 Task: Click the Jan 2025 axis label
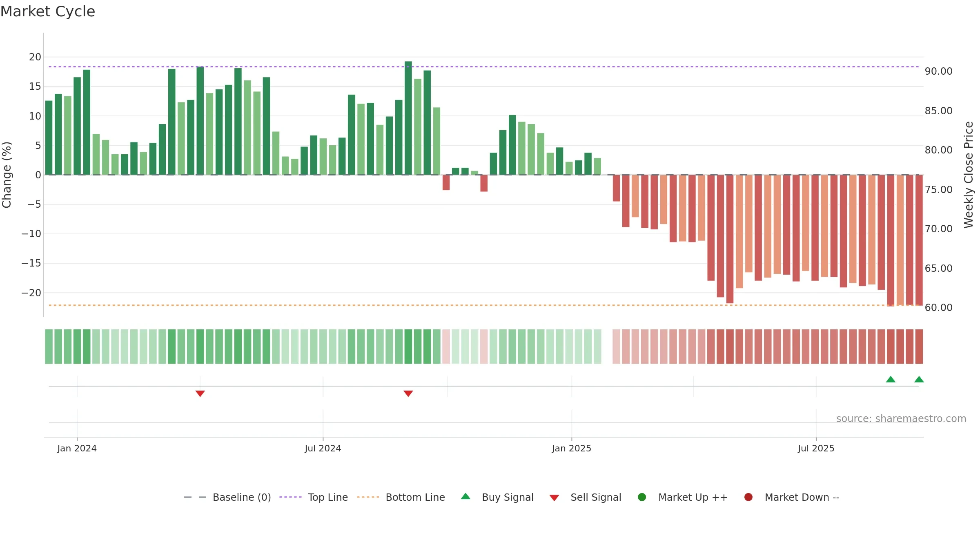coord(572,448)
